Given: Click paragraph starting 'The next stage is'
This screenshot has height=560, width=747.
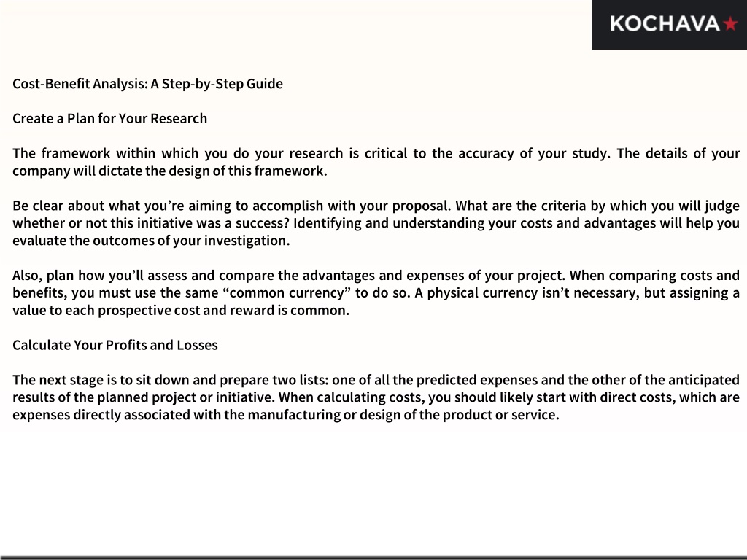Looking at the screenshot, I should point(376,397).
